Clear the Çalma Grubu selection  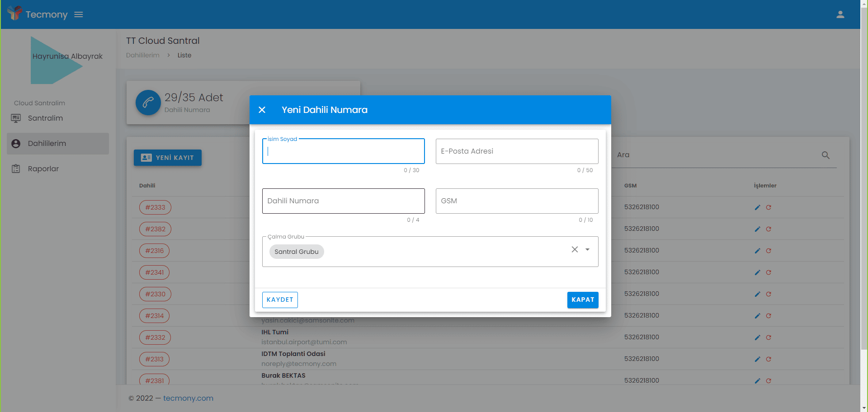(x=575, y=249)
